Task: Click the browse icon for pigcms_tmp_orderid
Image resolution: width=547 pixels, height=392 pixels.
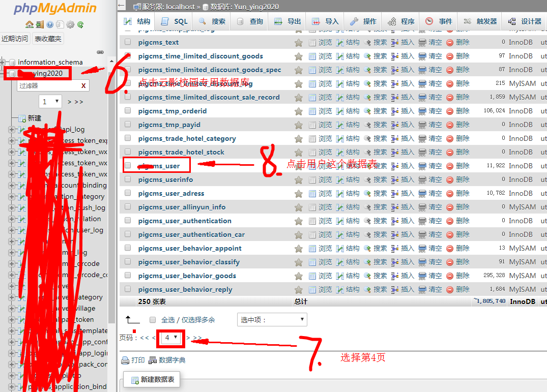Action: pos(312,111)
